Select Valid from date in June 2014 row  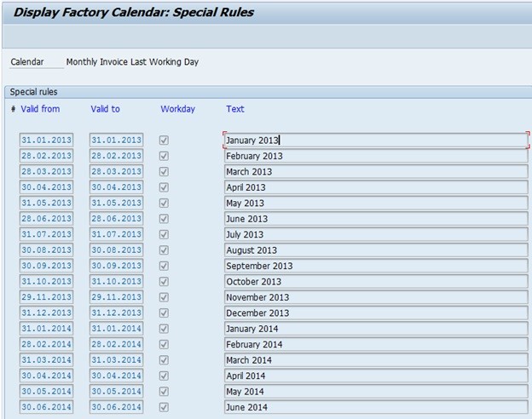(47, 407)
